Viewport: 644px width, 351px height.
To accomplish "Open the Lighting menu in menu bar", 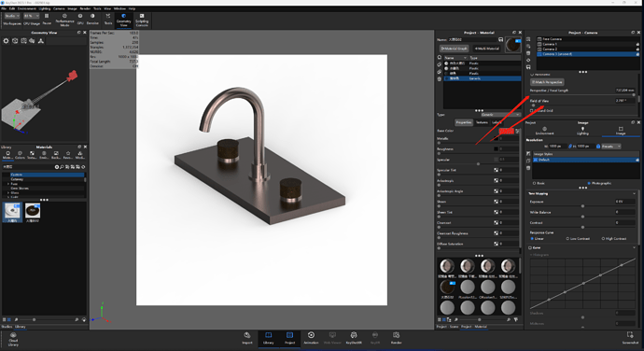I will point(45,8).
